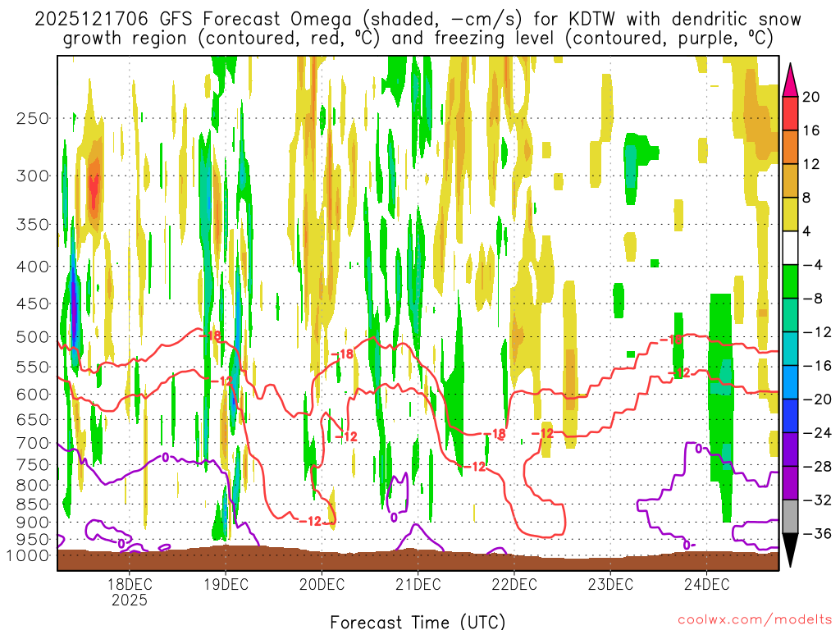Click the white swatch between 4 and -4
This screenshot has width=840, height=630.
tap(790, 248)
